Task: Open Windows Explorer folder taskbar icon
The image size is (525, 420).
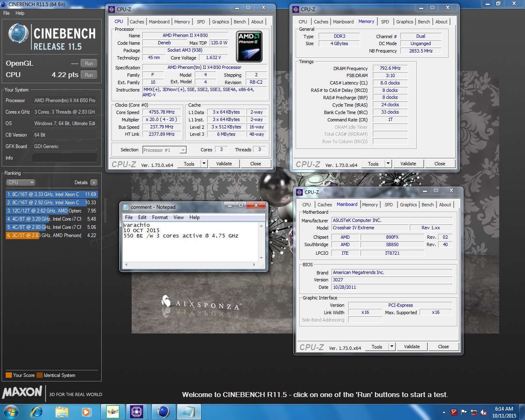Action: point(62,412)
